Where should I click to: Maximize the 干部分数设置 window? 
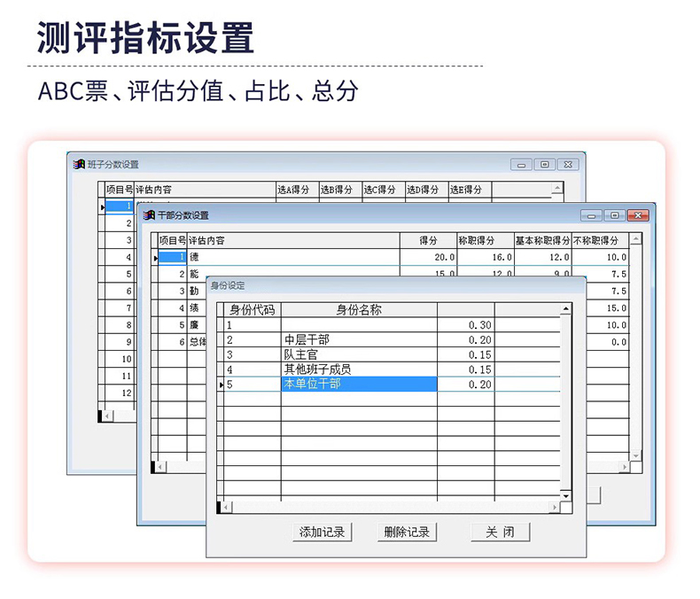(614, 215)
